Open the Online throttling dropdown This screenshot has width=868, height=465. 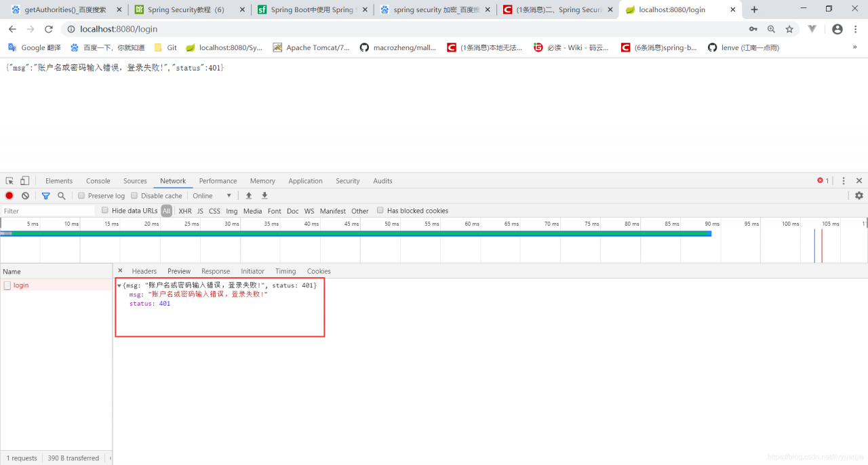[x=212, y=196]
